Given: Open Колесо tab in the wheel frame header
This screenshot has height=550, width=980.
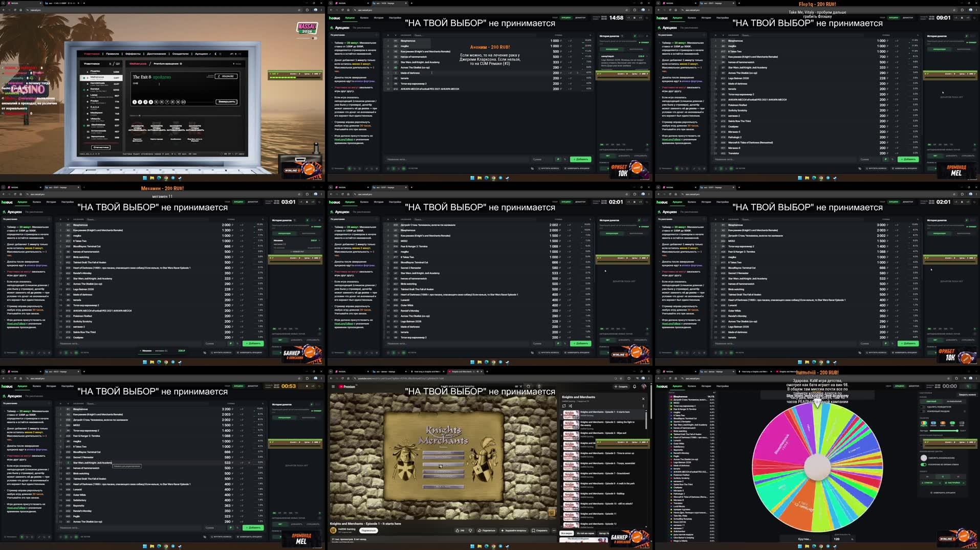Looking at the screenshot, I should (692, 386).
